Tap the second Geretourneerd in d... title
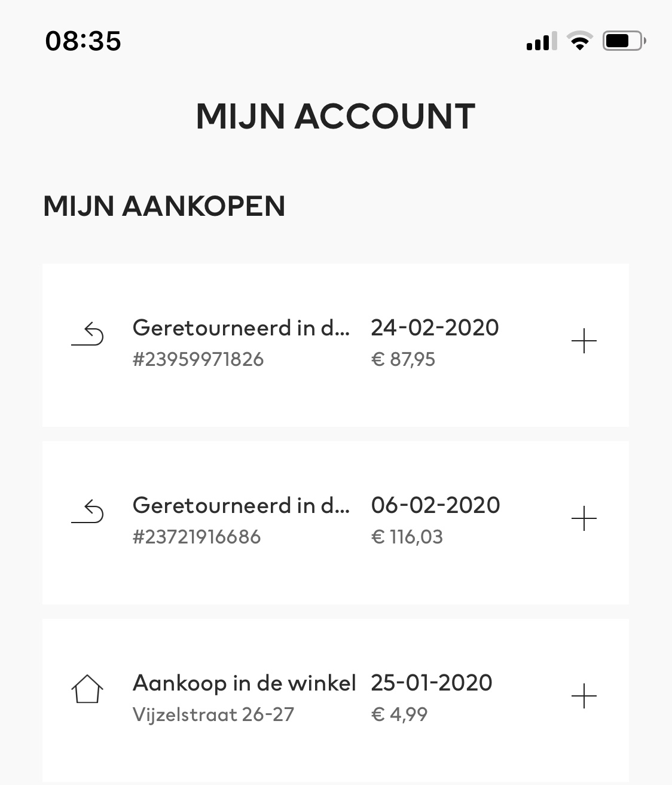The width and height of the screenshot is (672, 785). [x=241, y=505]
